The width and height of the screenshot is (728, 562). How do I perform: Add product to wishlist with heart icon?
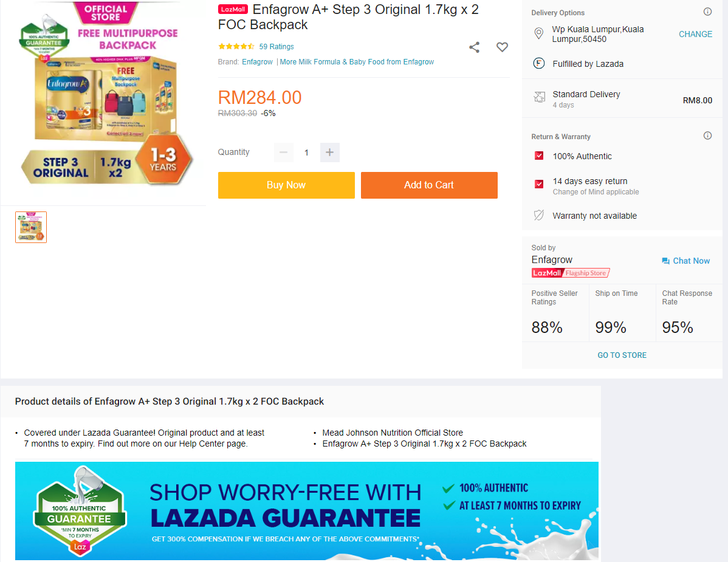(x=502, y=47)
